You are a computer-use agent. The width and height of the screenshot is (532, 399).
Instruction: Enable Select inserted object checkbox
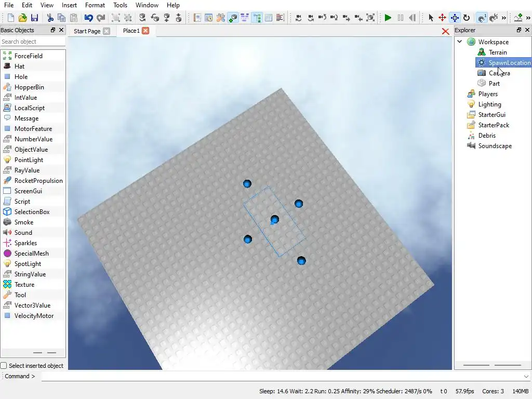coord(4,366)
